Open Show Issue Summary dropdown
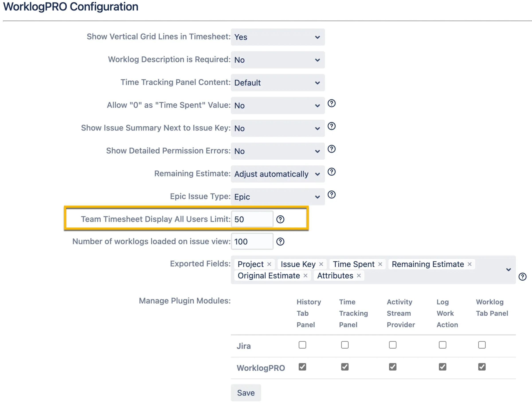This screenshot has height=409, width=532. [278, 128]
